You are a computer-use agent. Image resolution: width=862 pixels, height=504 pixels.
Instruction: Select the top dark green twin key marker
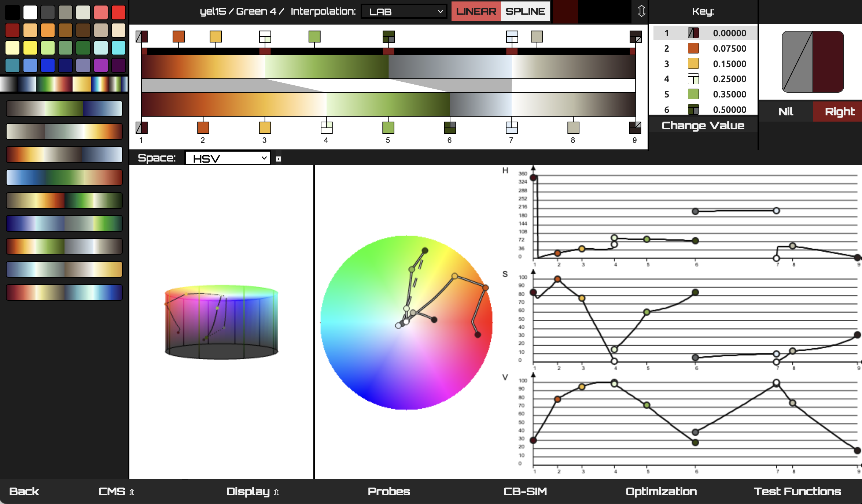point(388,36)
